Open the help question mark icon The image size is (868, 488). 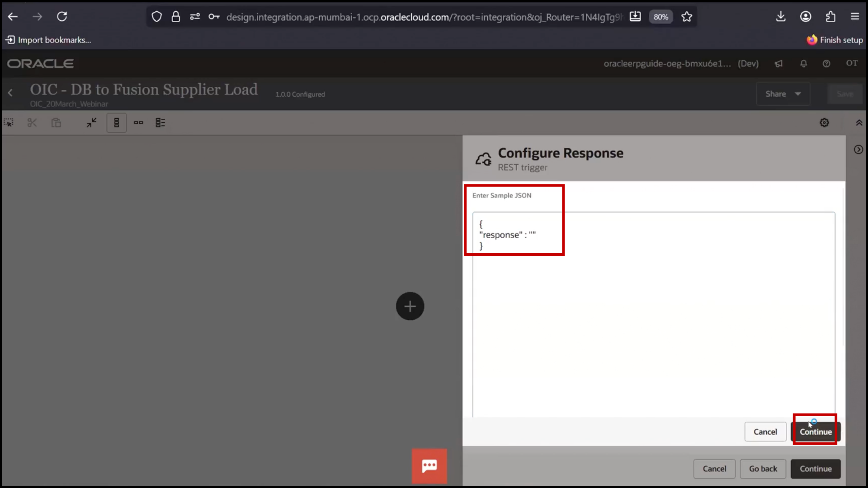pyautogui.click(x=826, y=64)
